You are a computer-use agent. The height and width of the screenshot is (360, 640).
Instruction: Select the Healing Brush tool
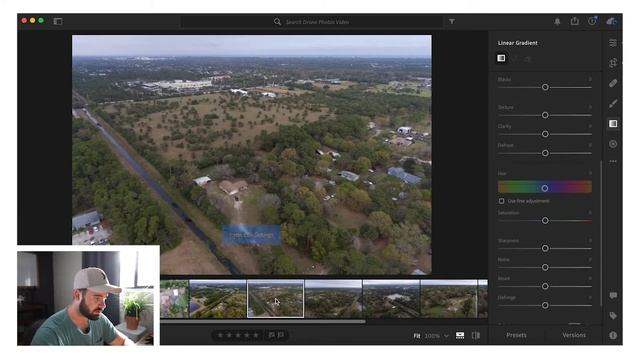pos(613,83)
